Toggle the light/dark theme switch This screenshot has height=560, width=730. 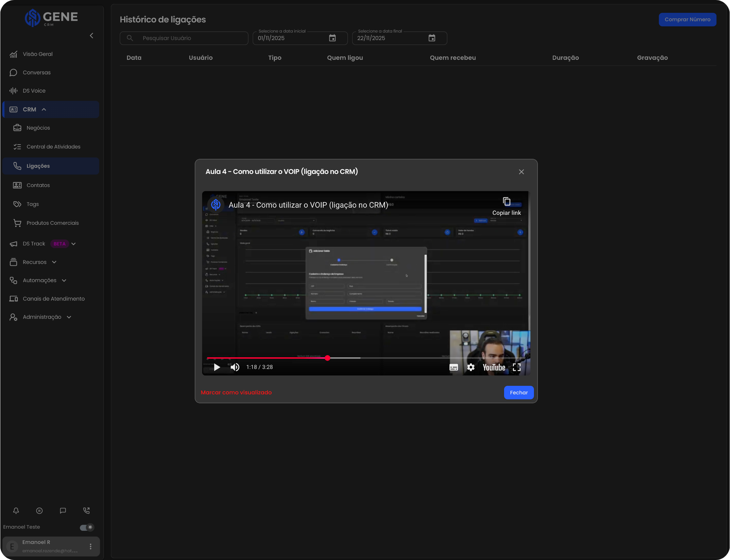pyautogui.click(x=87, y=527)
